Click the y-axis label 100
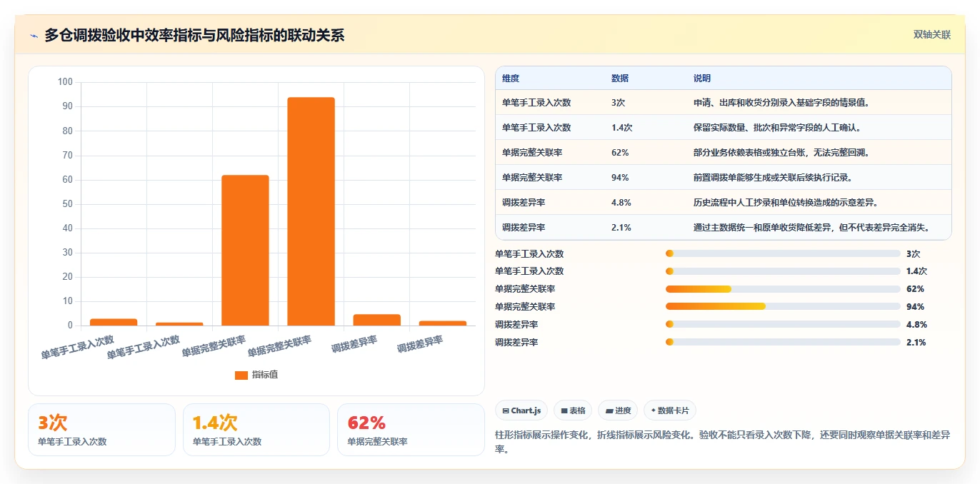The width and height of the screenshot is (980, 484). [65, 82]
